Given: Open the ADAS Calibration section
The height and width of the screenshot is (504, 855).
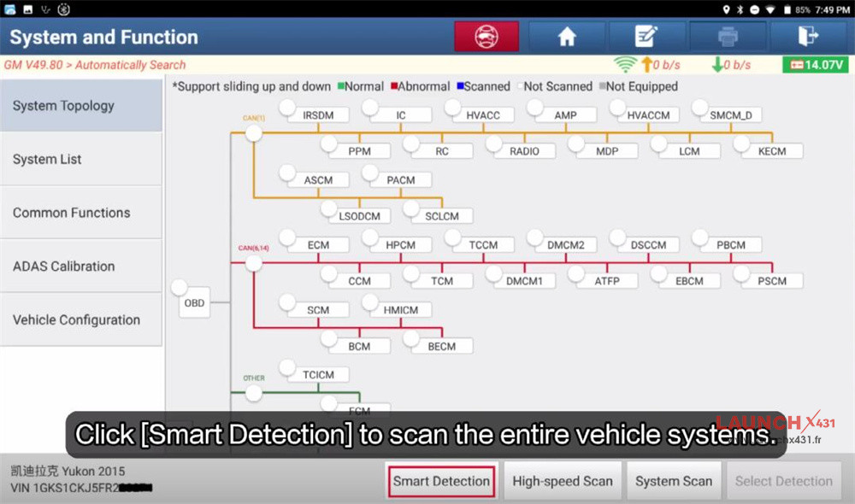Looking at the screenshot, I should (x=80, y=266).
